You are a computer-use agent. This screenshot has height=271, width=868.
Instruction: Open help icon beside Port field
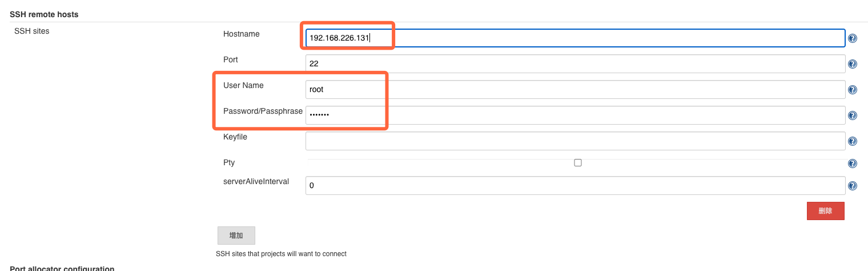[x=853, y=64]
